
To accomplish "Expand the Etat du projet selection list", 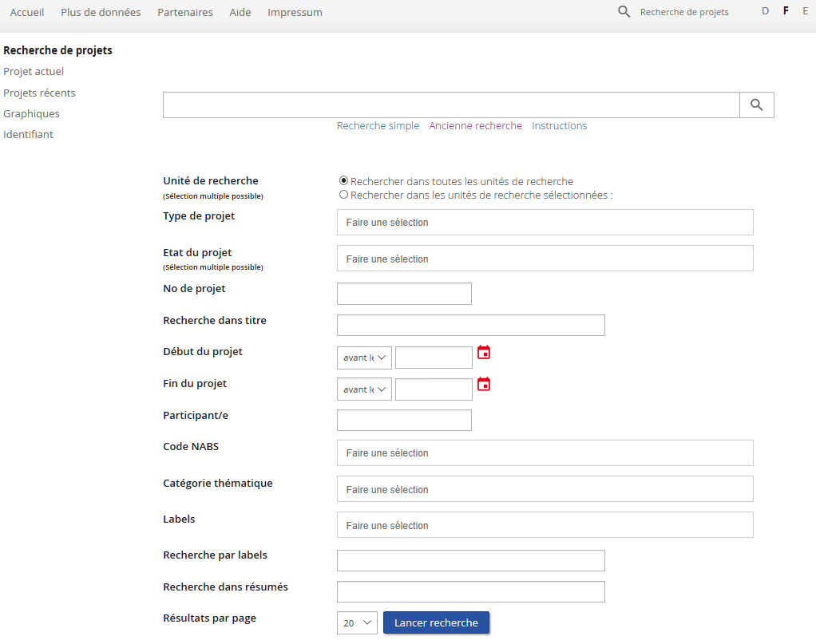I will pyautogui.click(x=545, y=259).
